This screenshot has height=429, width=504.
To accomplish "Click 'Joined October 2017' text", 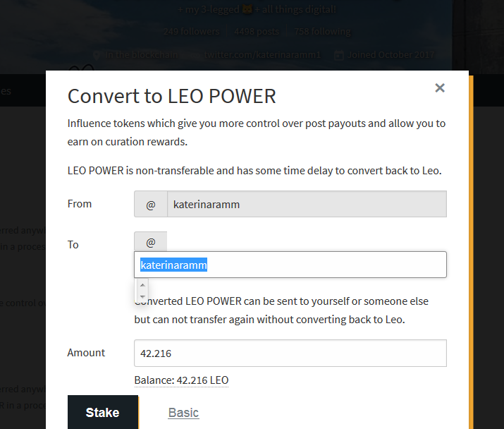I will pyautogui.click(x=391, y=55).
